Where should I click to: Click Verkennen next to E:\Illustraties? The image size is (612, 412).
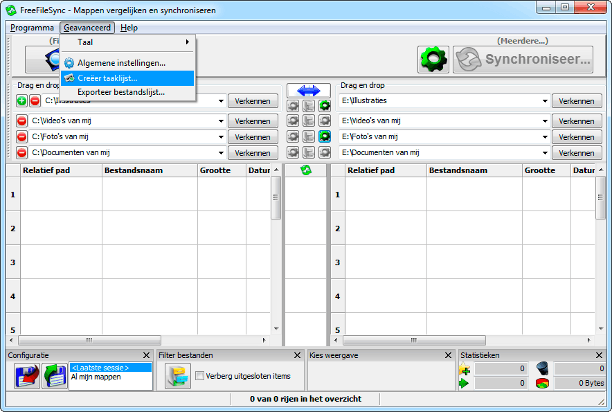click(x=576, y=101)
